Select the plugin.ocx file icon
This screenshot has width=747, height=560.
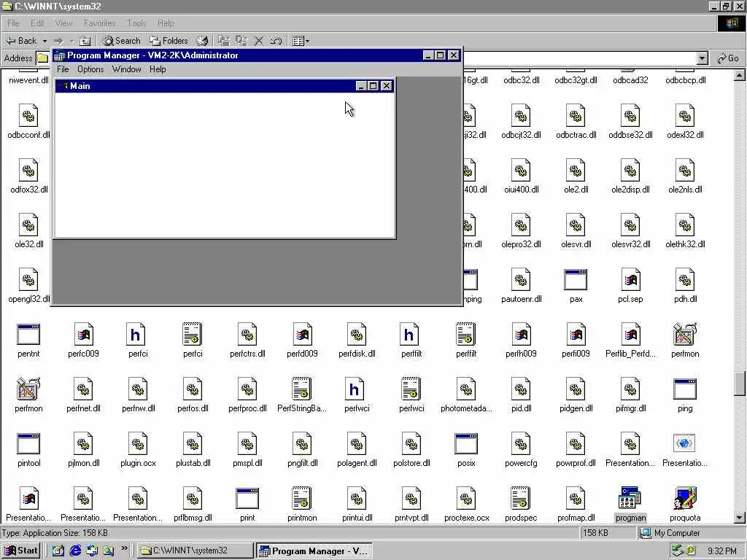(x=138, y=444)
